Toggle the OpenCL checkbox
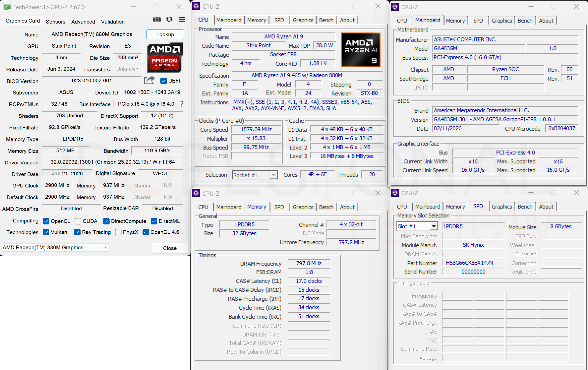Viewport: 588px width, 370px height. click(46, 221)
